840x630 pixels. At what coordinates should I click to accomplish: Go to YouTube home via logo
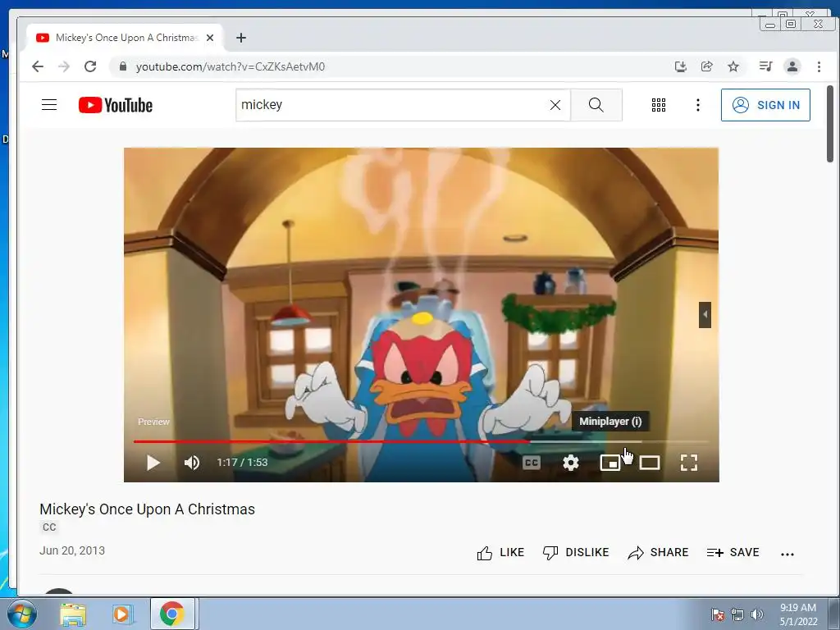point(115,105)
